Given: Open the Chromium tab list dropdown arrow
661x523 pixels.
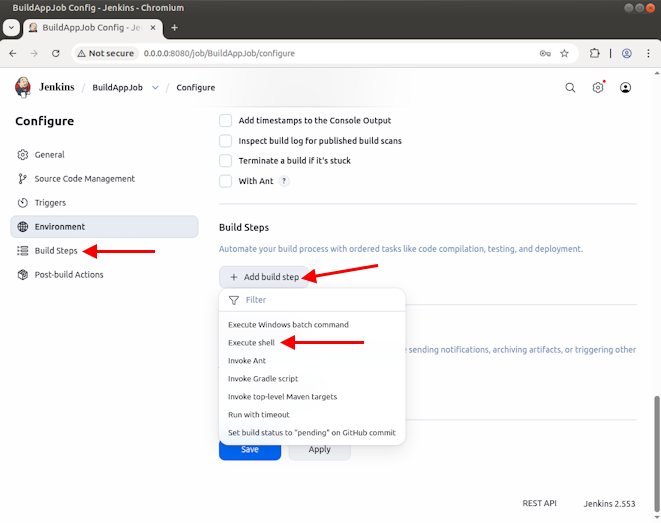Looking at the screenshot, I should (x=12, y=28).
